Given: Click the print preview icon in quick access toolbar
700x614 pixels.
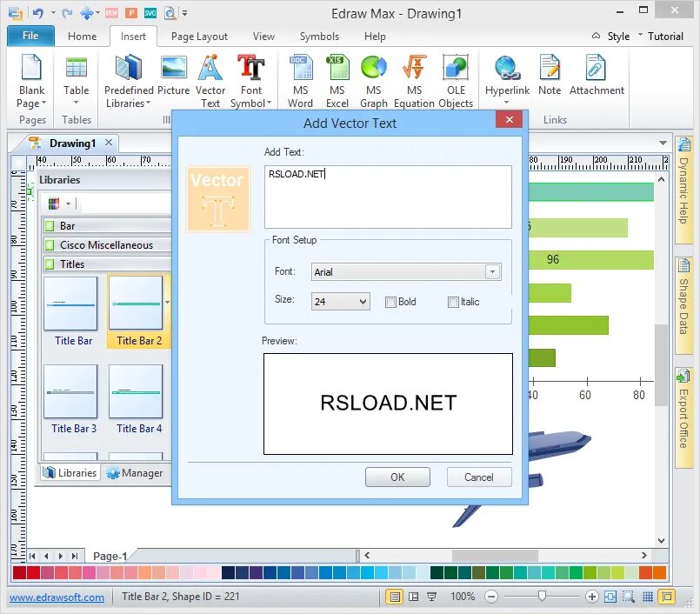Looking at the screenshot, I should pyautogui.click(x=170, y=13).
